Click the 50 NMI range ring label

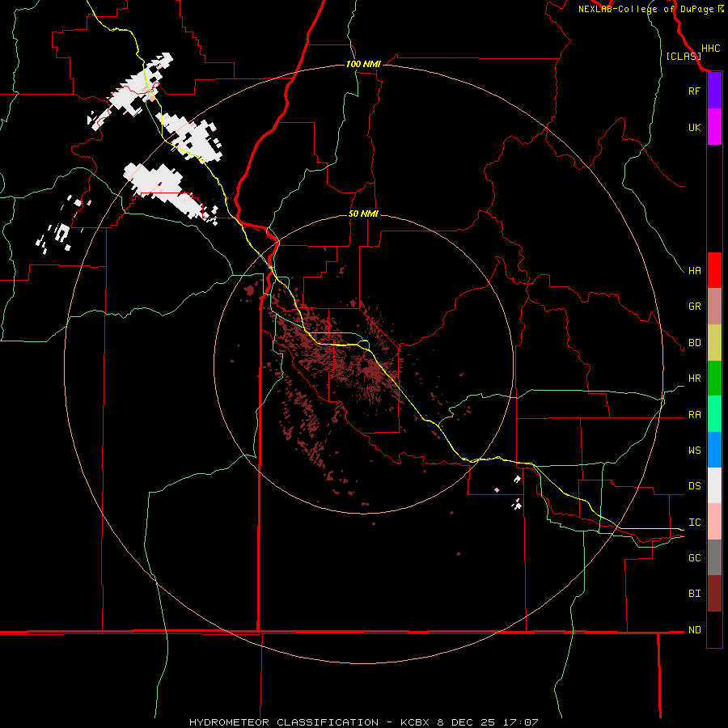(x=363, y=214)
